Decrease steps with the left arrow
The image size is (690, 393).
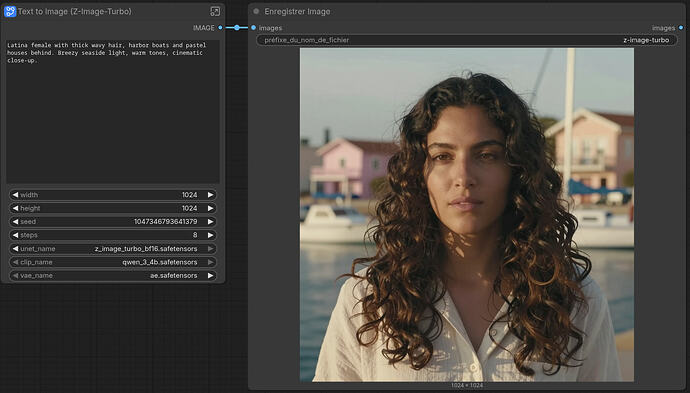[15, 235]
